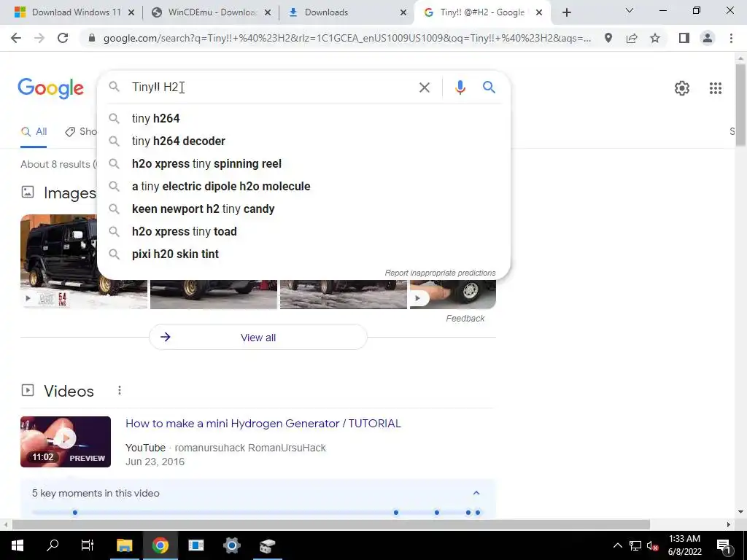Click the address bar URL
The image size is (747, 560).
[x=347, y=38]
